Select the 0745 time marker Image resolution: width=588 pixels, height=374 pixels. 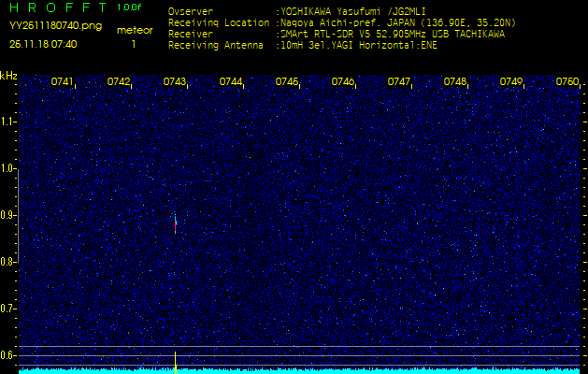click(x=286, y=81)
